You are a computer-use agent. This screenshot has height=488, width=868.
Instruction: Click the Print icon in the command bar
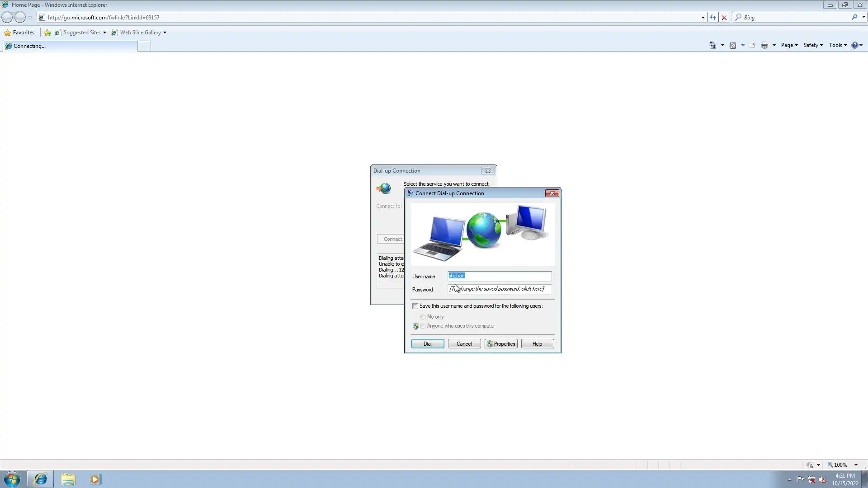pos(764,45)
